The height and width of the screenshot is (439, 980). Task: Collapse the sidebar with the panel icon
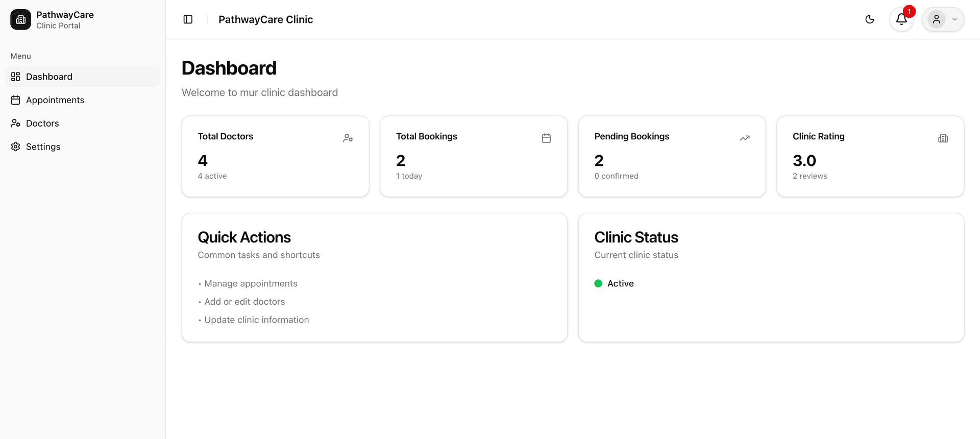tap(188, 19)
